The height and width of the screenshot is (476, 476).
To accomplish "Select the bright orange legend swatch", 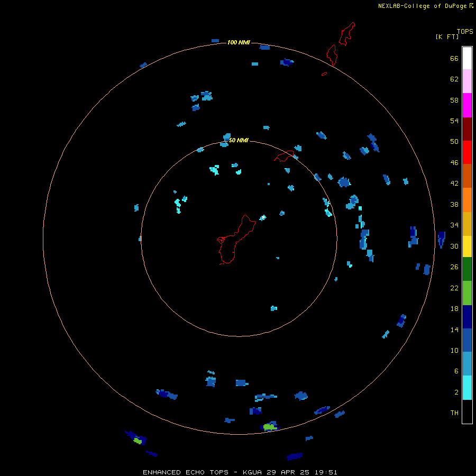I will point(467,199).
